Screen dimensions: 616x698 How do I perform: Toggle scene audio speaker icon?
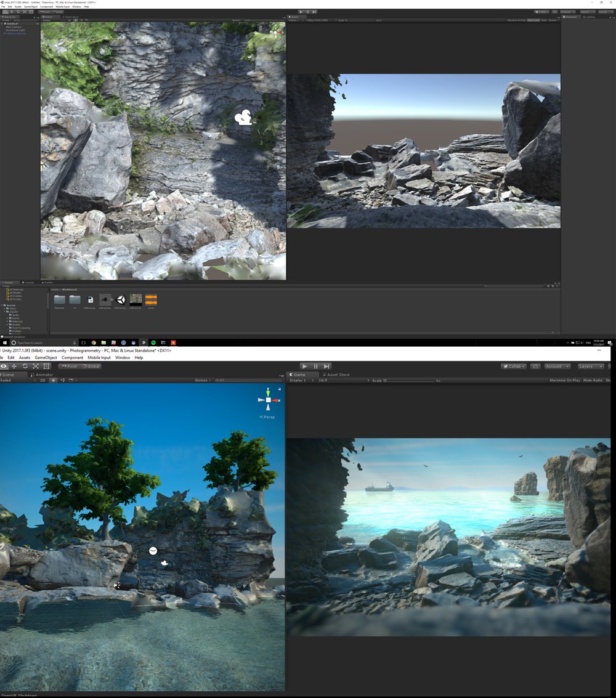62,380
